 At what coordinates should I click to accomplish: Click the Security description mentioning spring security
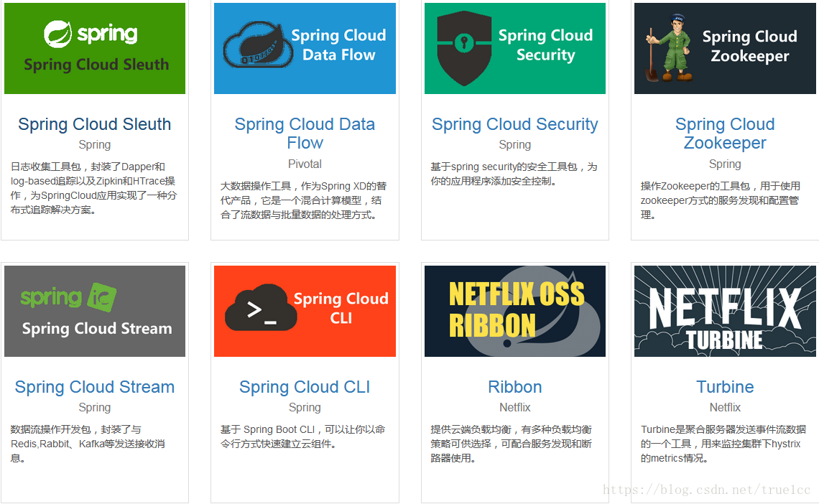click(514, 174)
